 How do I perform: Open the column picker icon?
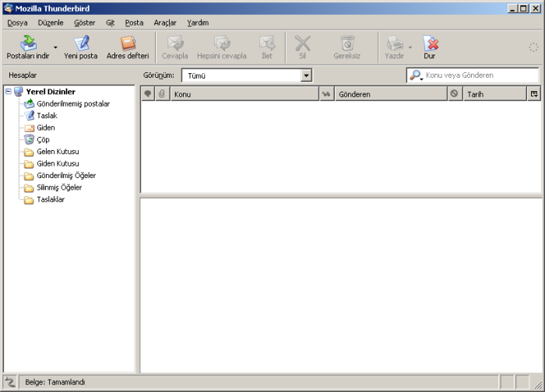(x=534, y=94)
